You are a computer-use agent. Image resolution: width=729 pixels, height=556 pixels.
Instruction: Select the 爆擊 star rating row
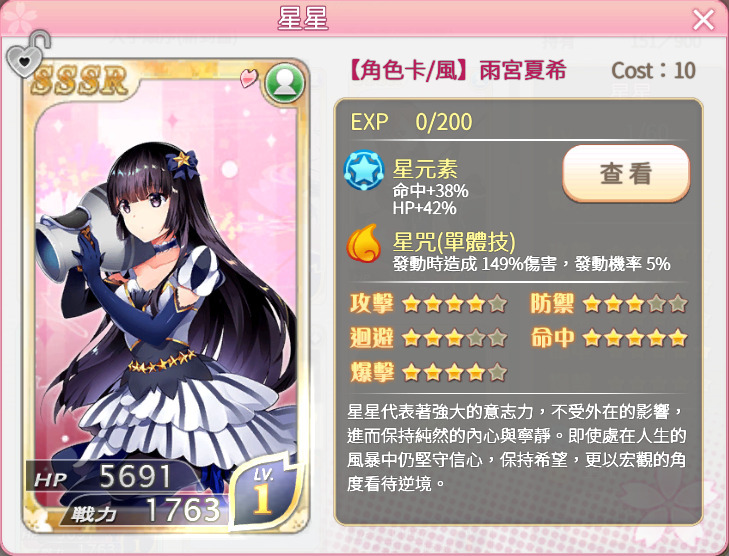(x=428, y=373)
